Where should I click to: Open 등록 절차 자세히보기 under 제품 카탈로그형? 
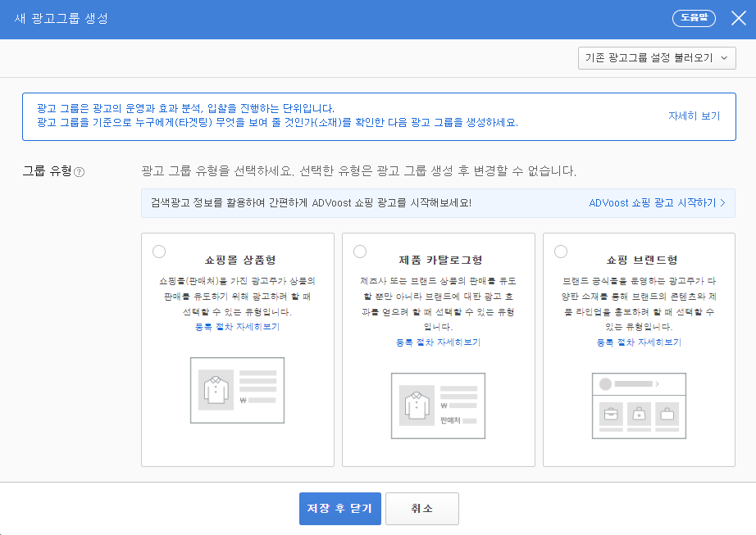tap(439, 342)
